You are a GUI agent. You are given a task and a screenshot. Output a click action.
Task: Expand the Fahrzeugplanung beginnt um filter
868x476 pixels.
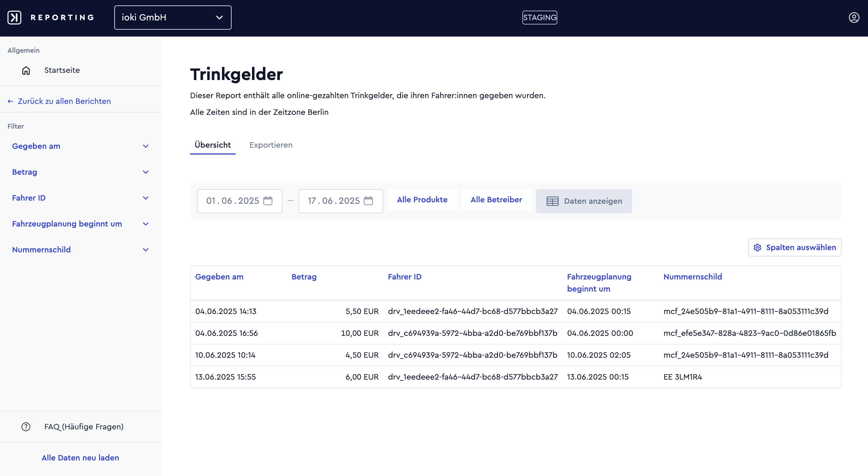[x=81, y=224]
